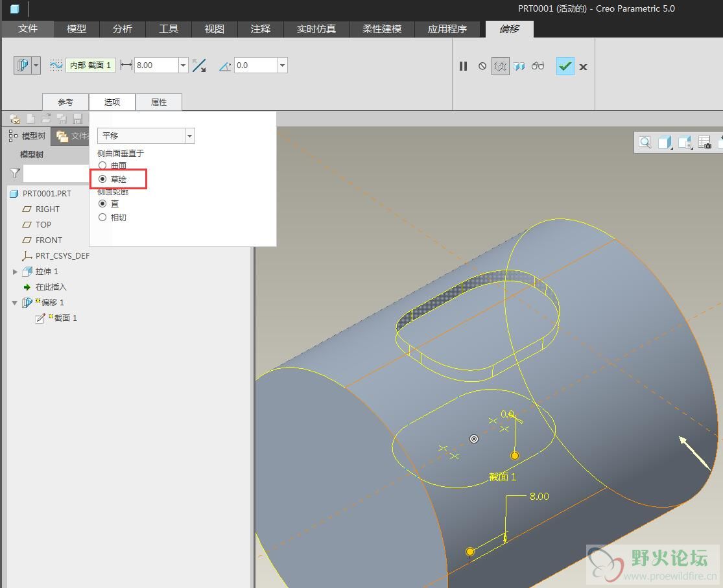This screenshot has width=723, height=588.
Task: Click the open file toolbar icon
Action: point(46,119)
